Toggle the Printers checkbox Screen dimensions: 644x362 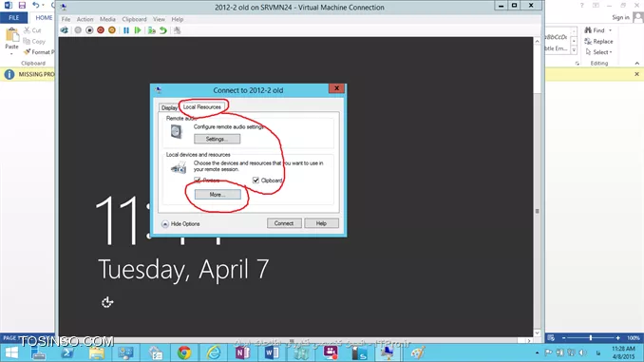(x=198, y=181)
